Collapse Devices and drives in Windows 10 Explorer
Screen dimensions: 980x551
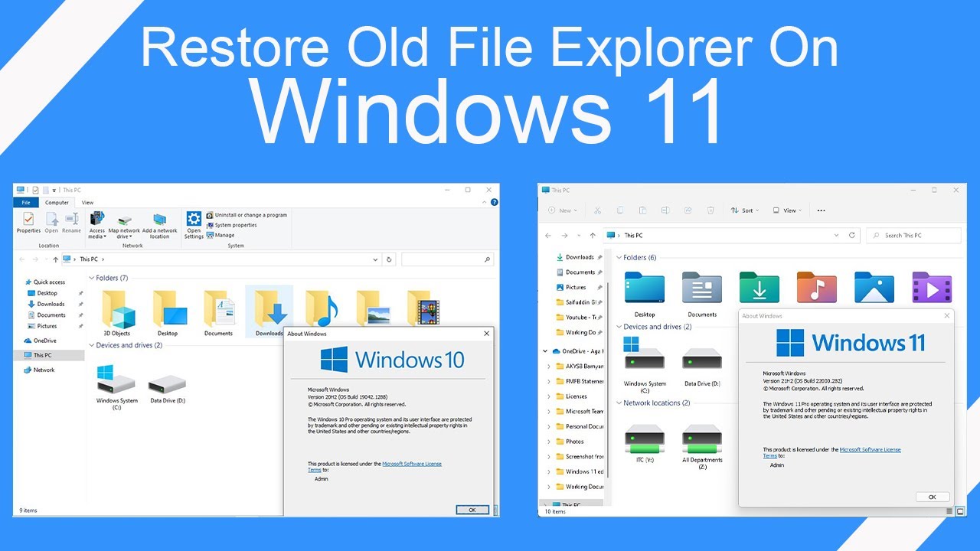tap(92, 346)
